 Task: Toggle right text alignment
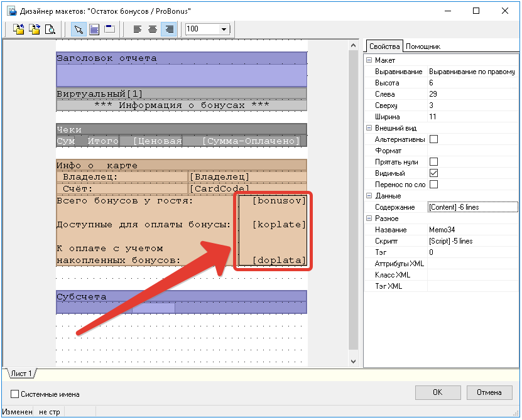tap(169, 30)
